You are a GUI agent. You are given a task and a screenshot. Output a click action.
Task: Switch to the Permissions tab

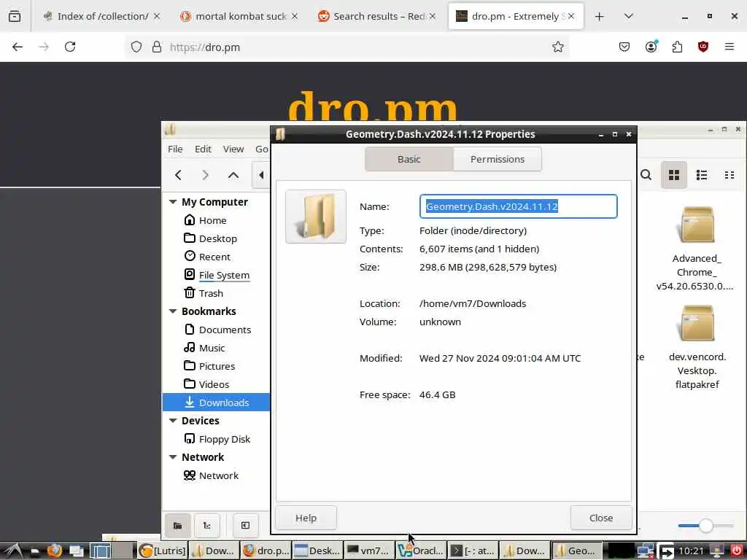click(497, 159)
